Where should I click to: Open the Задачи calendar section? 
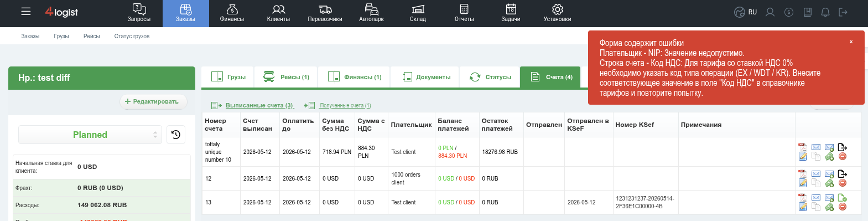[x=511, y=13]
